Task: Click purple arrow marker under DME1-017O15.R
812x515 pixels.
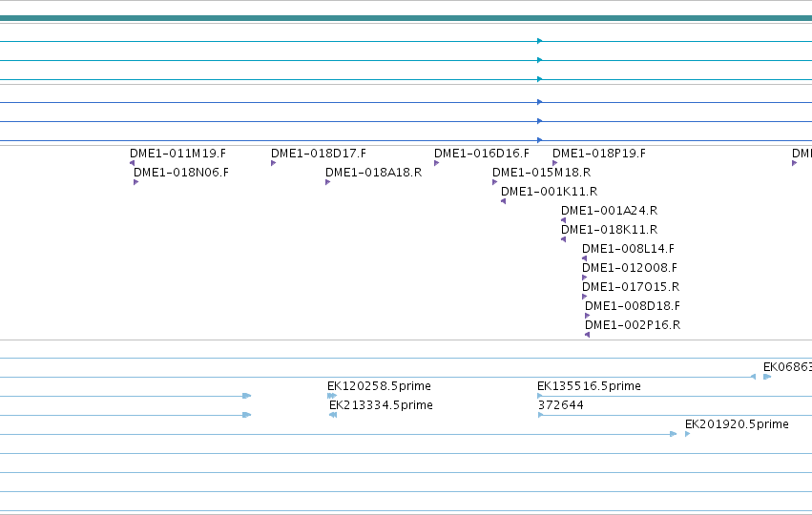Action: (x=585, y=297)
